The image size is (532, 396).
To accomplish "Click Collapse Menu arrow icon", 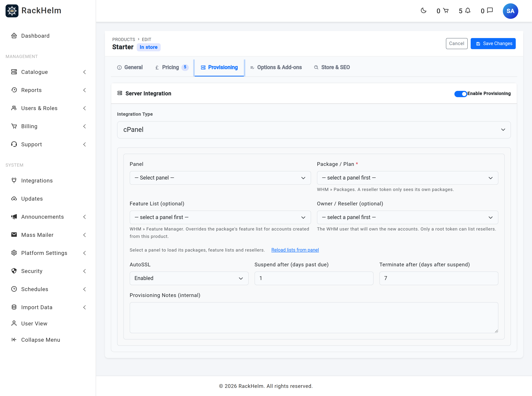I will point(14,340).
